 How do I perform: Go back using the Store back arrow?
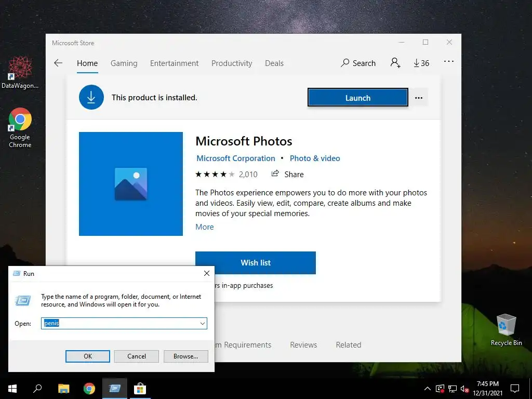(58, 63)
